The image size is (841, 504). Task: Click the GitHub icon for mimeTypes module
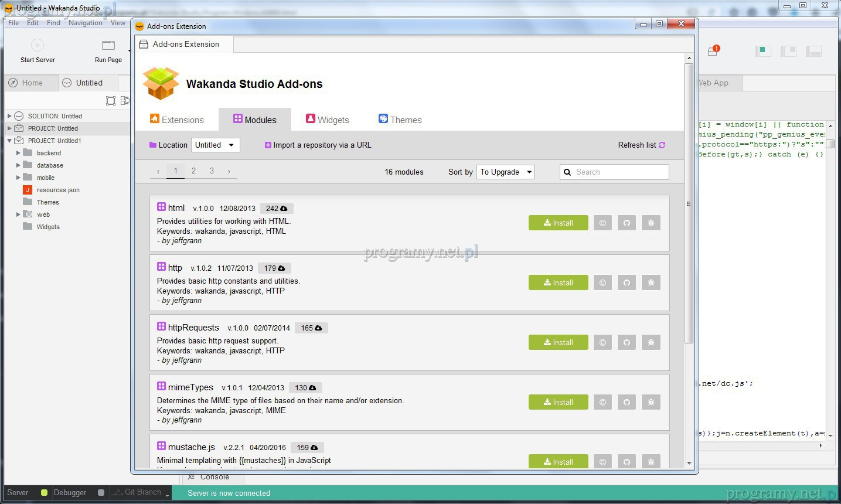[627, 402]
